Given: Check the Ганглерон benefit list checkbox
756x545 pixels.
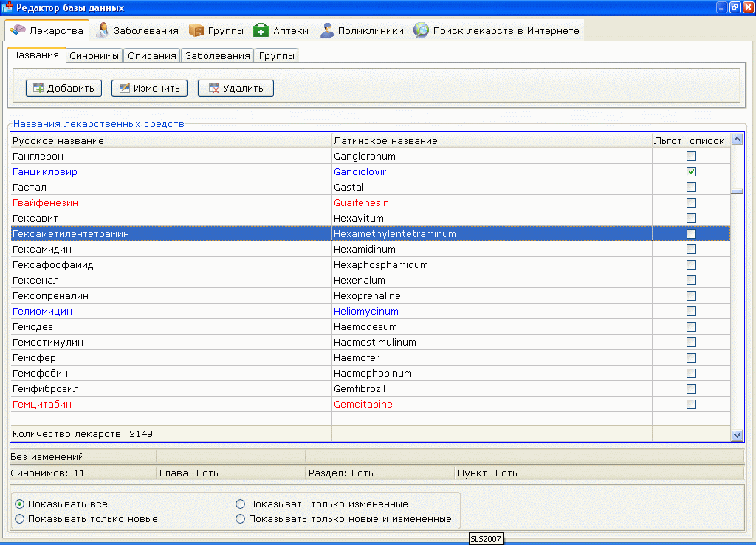Looking at the screenshot, I should pyautogui.click(x=691, y=157).
